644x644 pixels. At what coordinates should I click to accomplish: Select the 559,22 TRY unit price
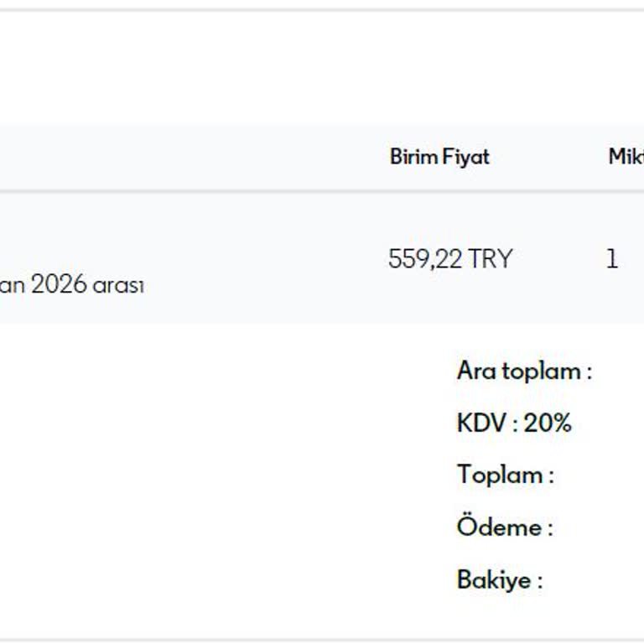449,259
